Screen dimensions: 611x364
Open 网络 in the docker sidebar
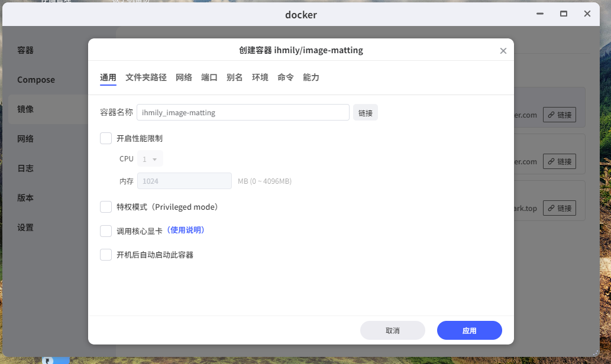pyautogui.click(x=25, y=139)
